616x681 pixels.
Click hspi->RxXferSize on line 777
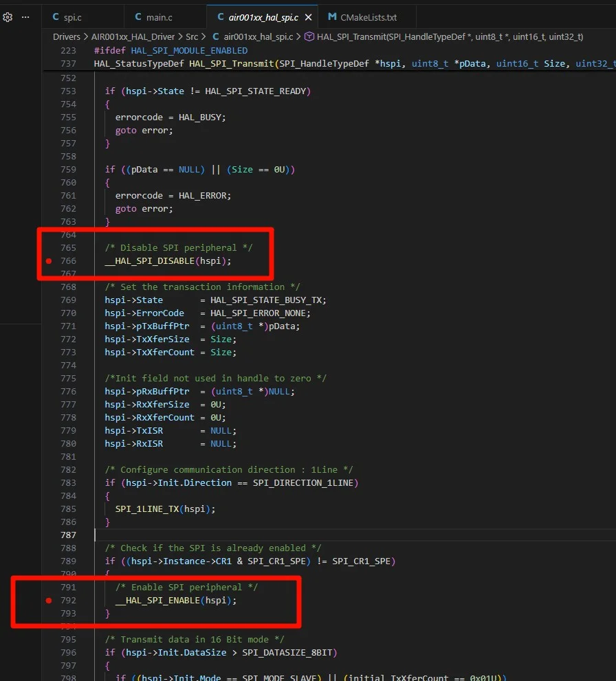[147, 404]
